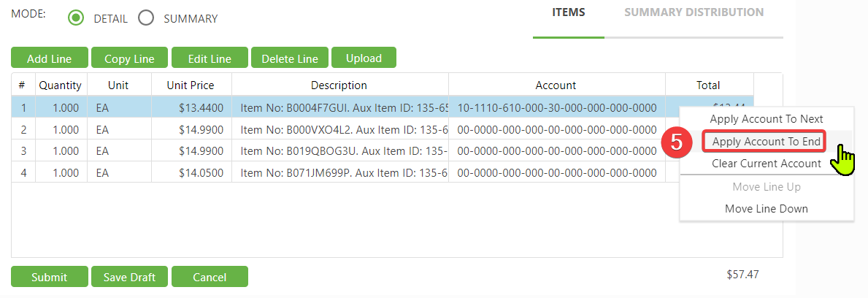
Task: Choose Apply Account To End
Action: [x=766, y=142]
